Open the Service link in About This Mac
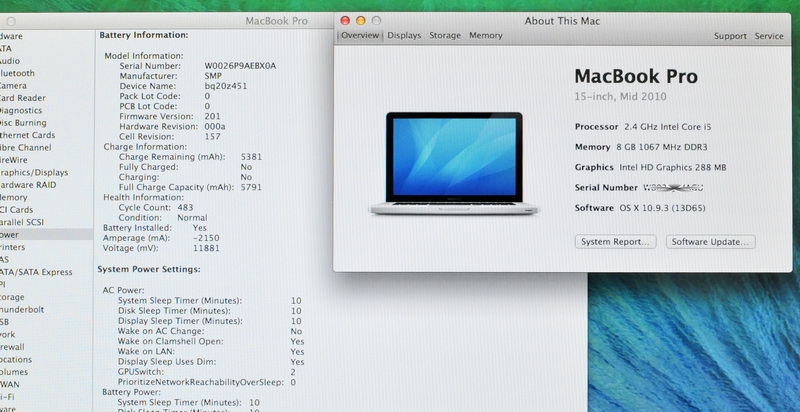 769,36
